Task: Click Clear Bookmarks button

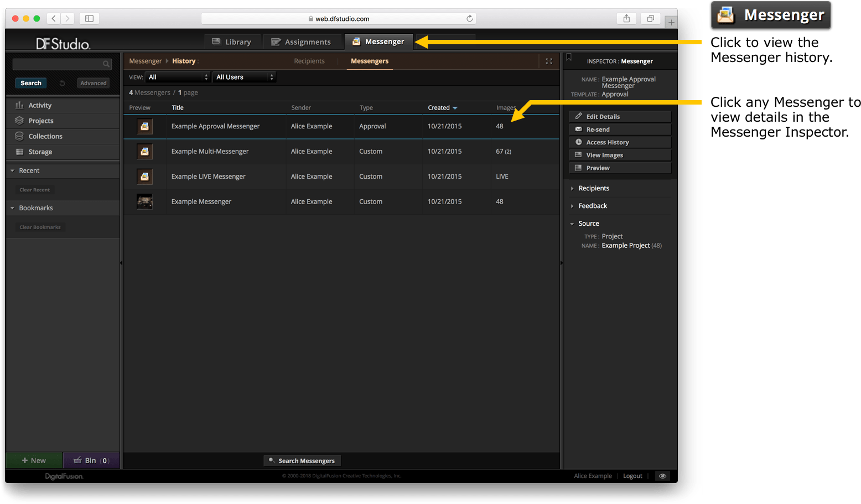Action: (40, 227)
